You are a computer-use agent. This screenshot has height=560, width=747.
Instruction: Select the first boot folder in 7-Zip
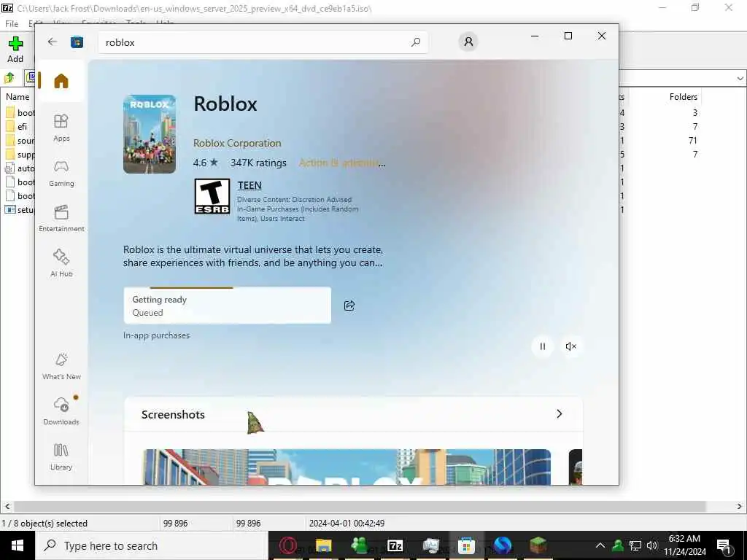point(20,113)
